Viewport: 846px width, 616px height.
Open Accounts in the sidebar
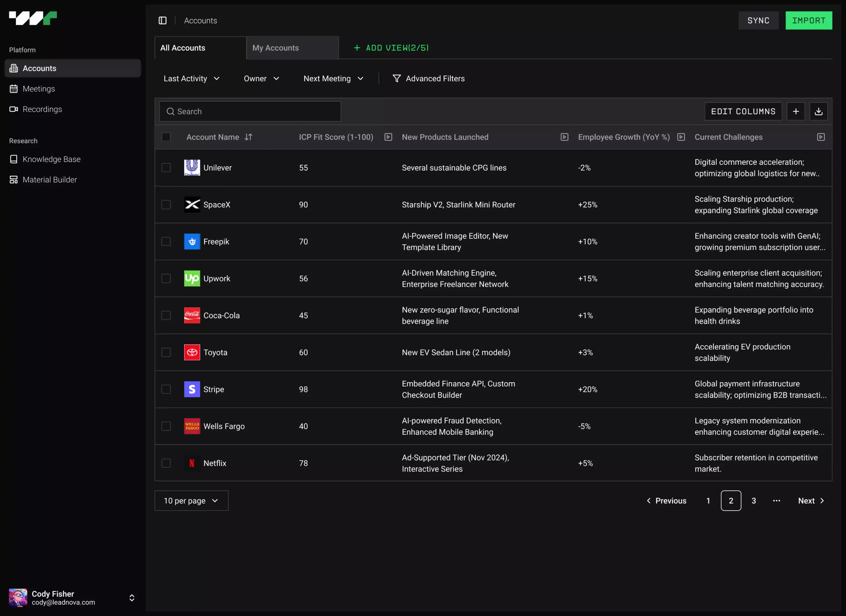[73, 68]
